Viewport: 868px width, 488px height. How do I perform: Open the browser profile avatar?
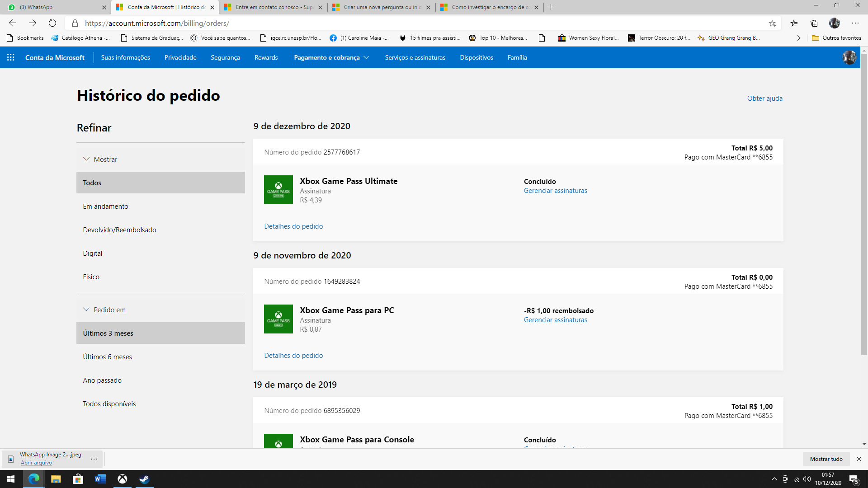tap(835, 23)
